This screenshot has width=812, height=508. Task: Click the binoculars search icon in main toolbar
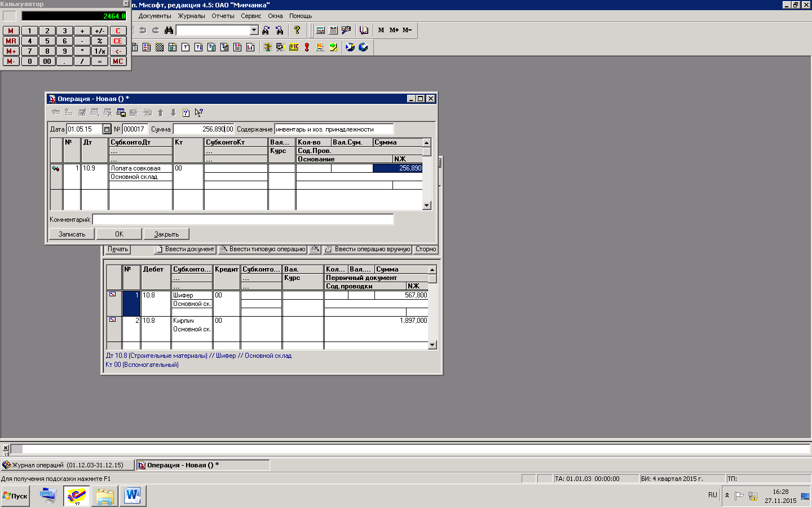coord(169,30)
